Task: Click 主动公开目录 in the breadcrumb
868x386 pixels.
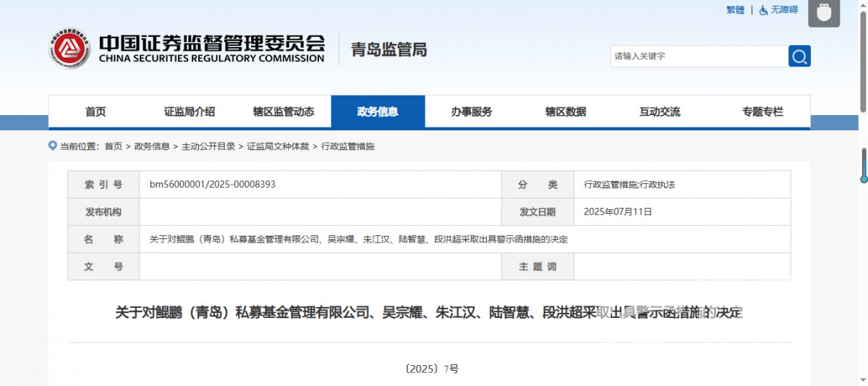Action: tap(208, 146)
